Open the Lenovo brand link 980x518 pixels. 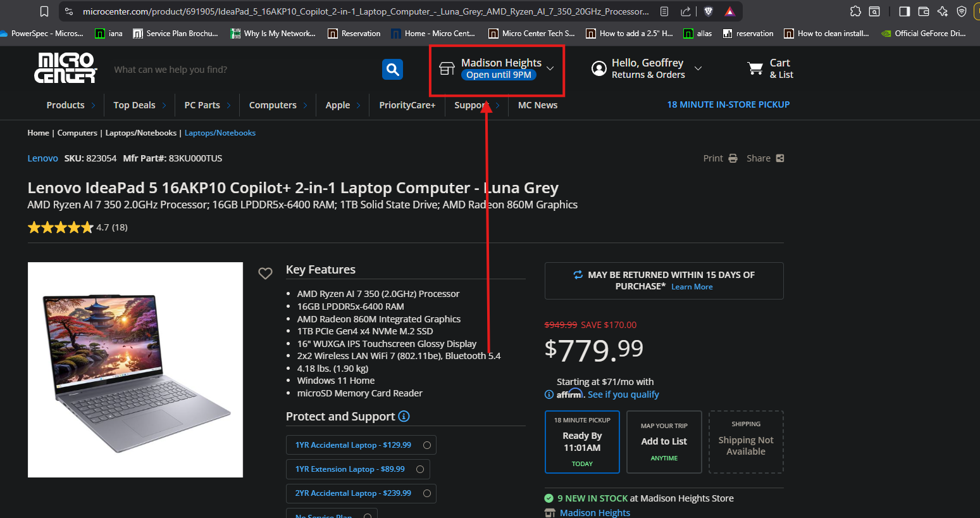point(43,158)
